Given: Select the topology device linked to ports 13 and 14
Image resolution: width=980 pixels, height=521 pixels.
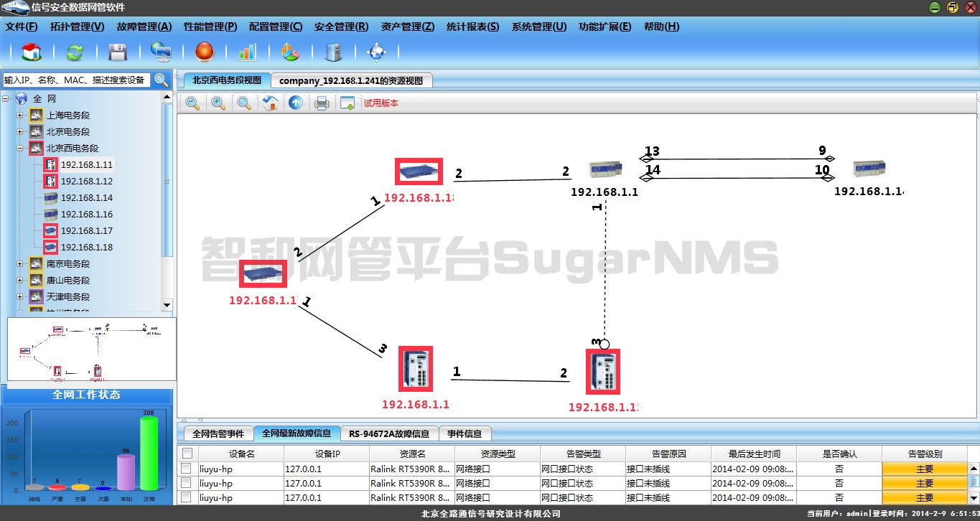Looking at the screenshot, I should [x=605, y=169].
